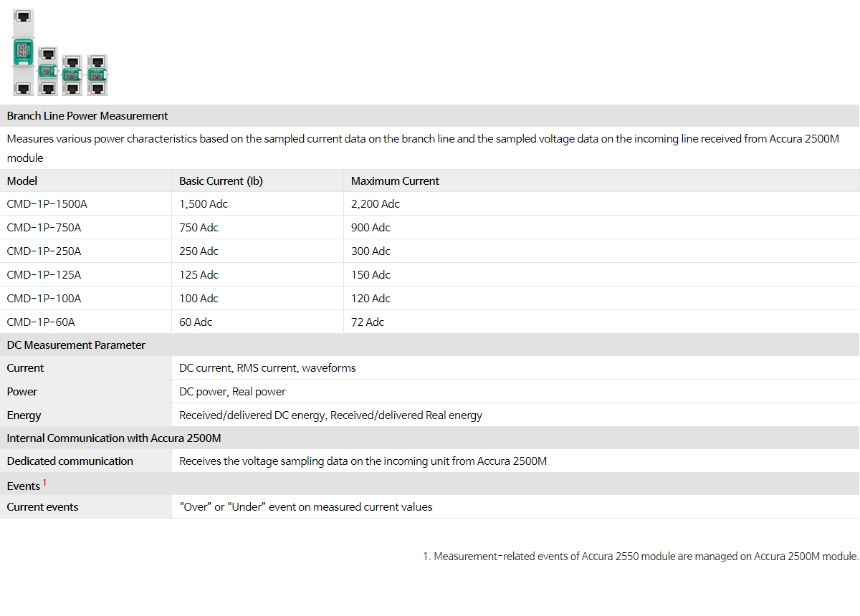Select model name "CMD-1P-750A"

pos(44,228)
